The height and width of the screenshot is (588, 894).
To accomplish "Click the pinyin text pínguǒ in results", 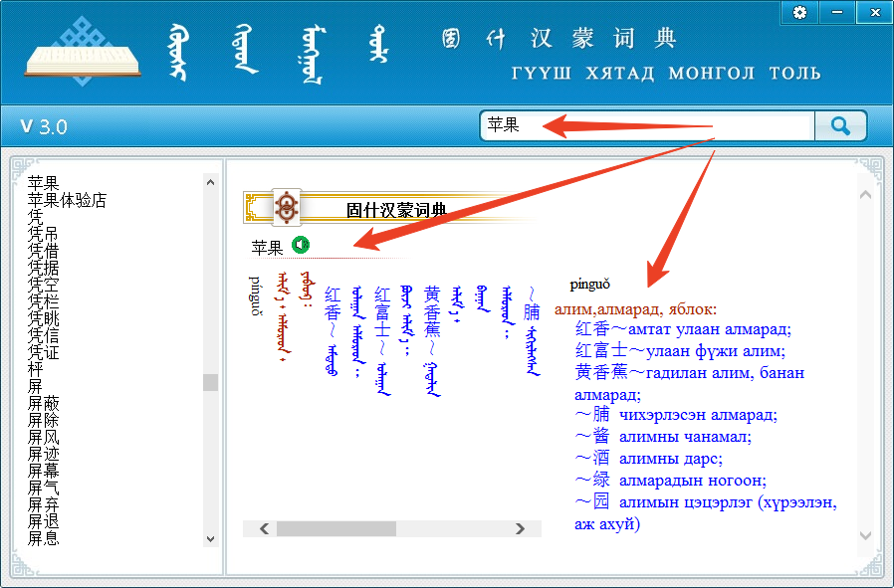I will (589, 284).
